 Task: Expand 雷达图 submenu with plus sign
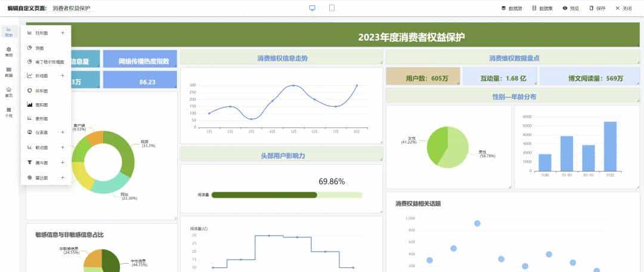coord(63,178)
